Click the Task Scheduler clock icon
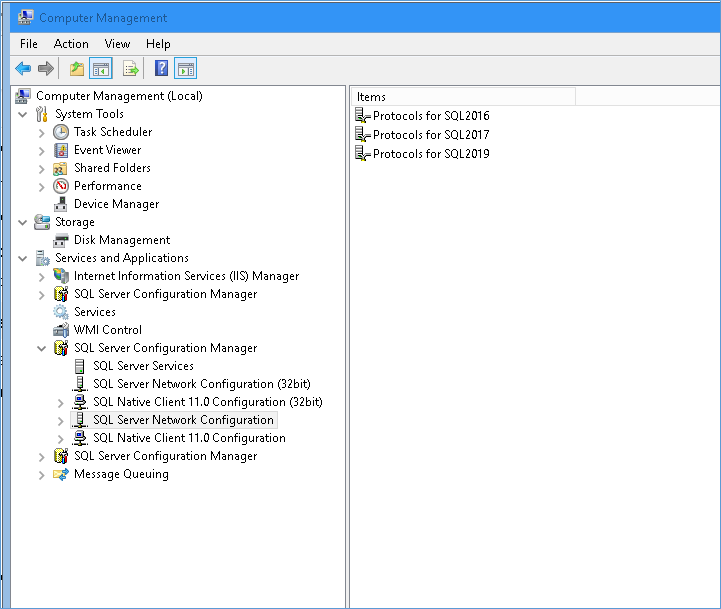Image resolution: width=721 pixels, height=609 pixels. [x=61, y=132]
